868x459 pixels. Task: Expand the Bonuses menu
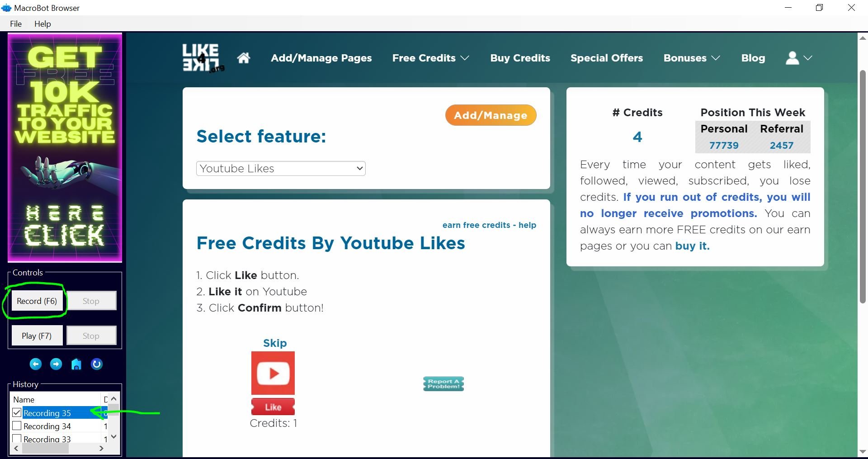[692, 58]
